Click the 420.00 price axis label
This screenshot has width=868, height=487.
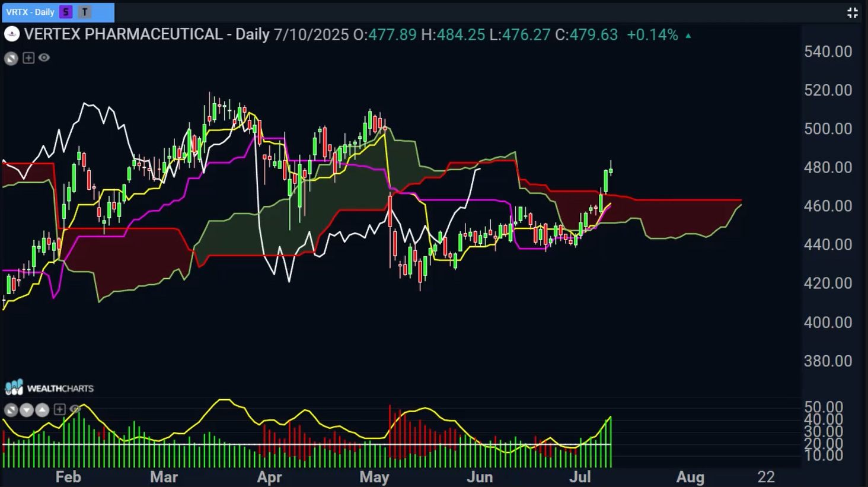(828, 283)
